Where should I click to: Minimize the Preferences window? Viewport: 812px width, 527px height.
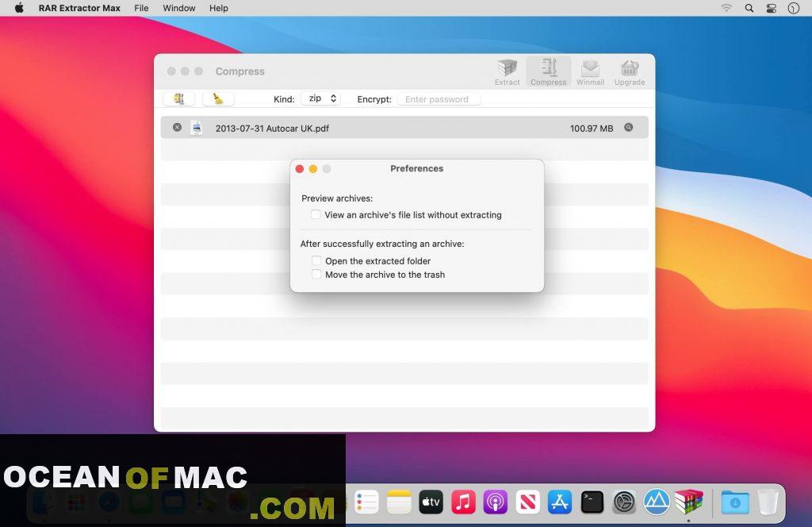pos(312,169)
